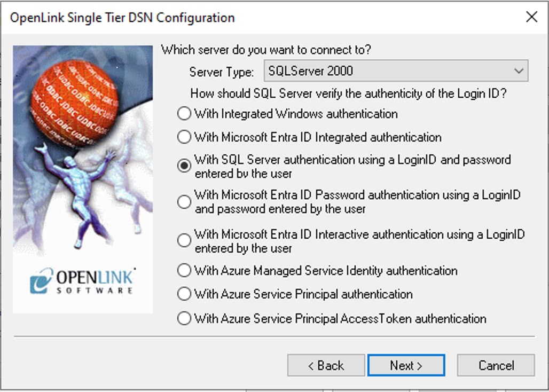The height and width of the screenshot is (392, 549).
Task: Enable Azure Managed Service Identity authentication
Action: [x=184, y=270]
